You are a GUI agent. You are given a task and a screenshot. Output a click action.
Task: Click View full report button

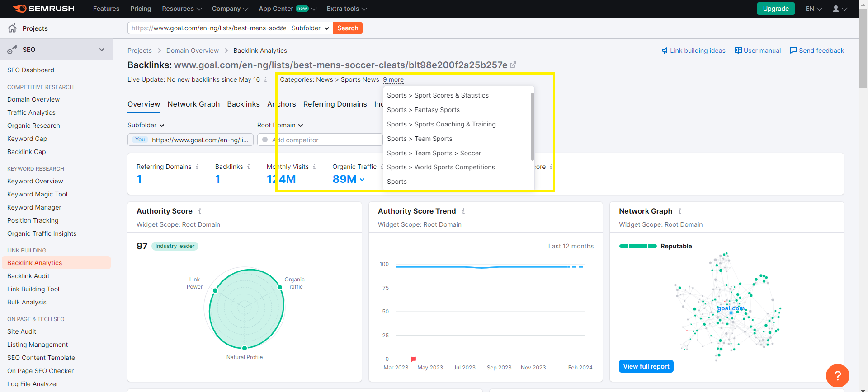coord(646,366)
